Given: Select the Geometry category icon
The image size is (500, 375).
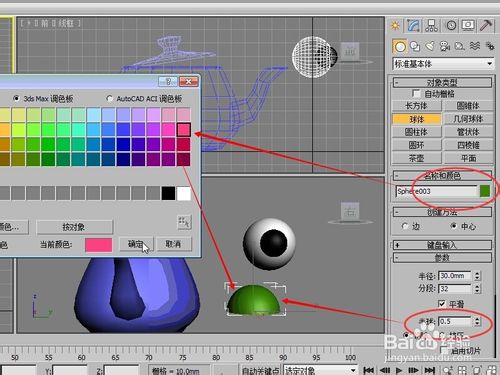Looking at the screenshot, I should 400,46.
